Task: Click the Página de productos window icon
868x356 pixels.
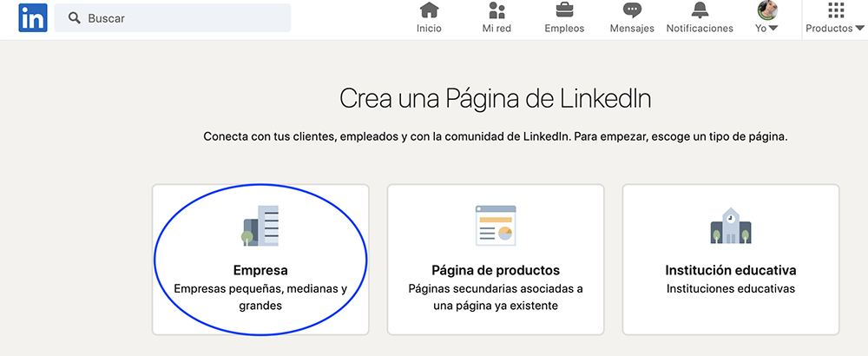Action: [496, 226]
